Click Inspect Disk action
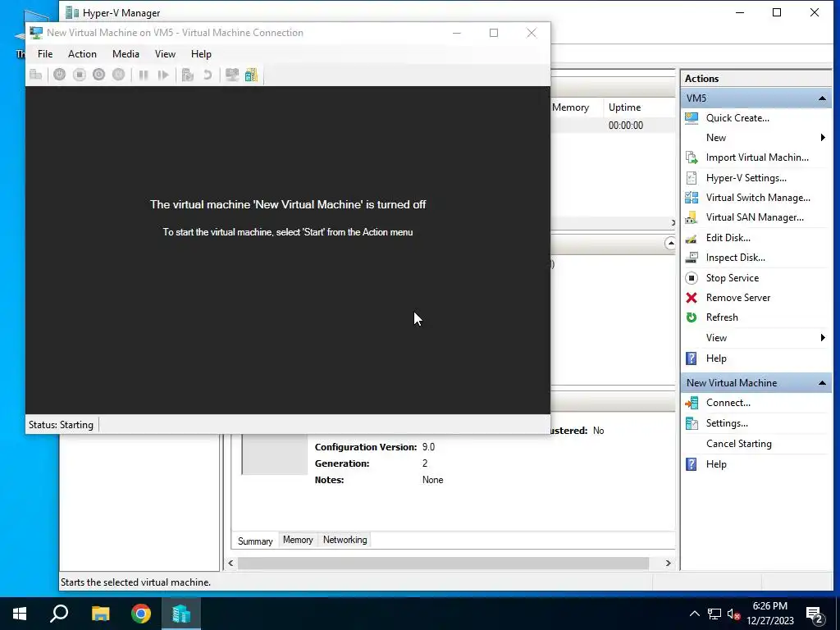 [735, 258]
